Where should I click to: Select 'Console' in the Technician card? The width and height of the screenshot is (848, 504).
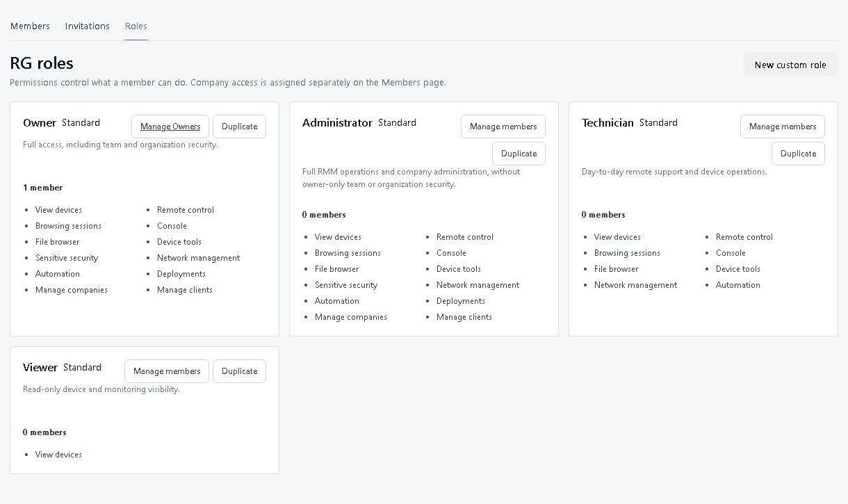[731, 253]
